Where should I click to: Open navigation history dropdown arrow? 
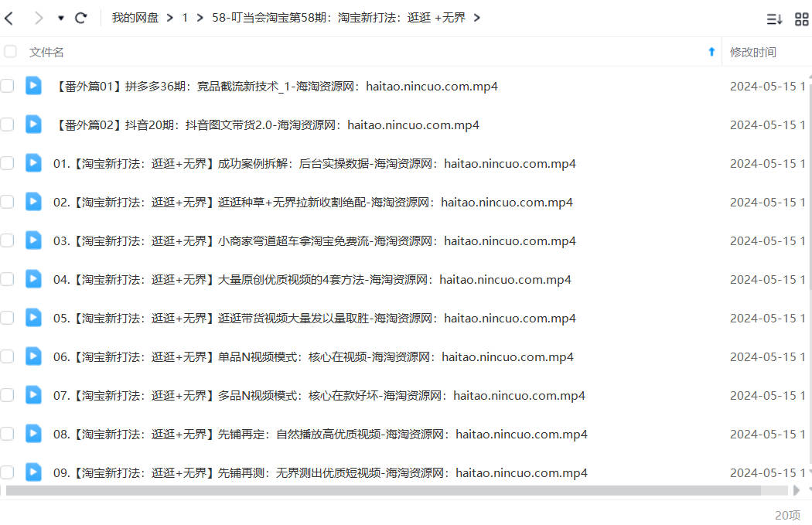60,18
